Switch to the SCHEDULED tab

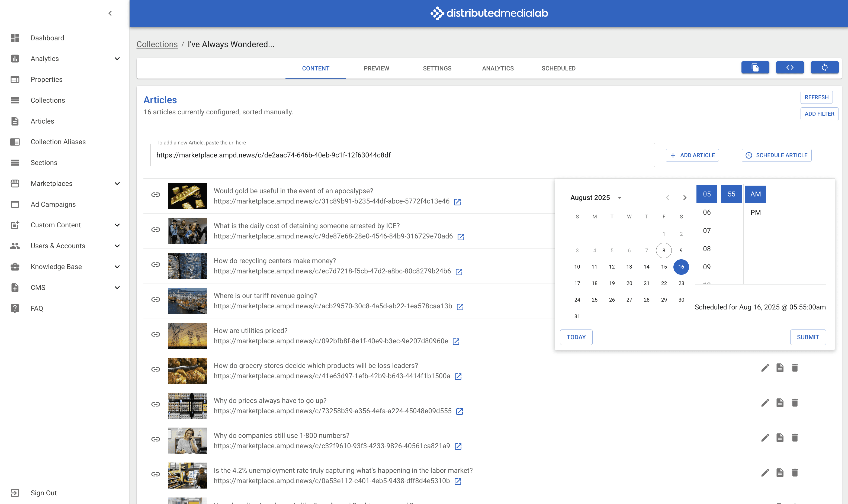[558, 68]
